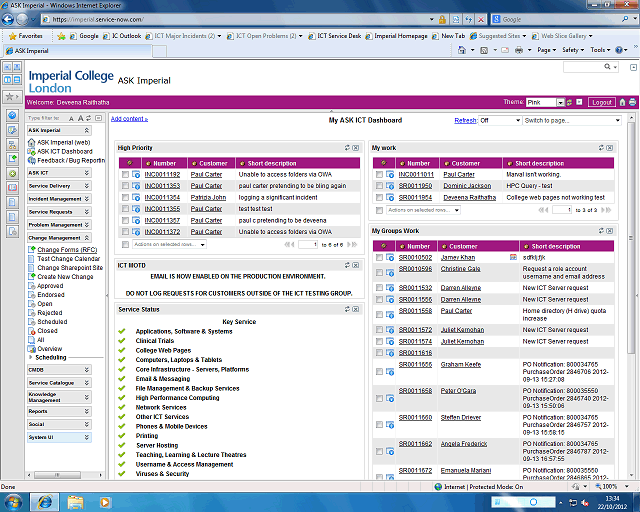Click the navigator type filter text field

coord(59,118)
